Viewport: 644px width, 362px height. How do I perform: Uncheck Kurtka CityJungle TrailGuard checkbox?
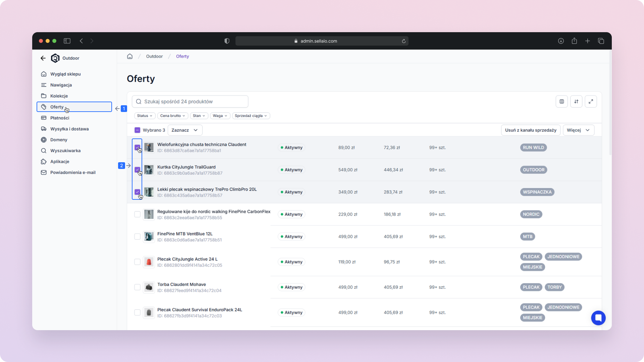pos(137,170)
